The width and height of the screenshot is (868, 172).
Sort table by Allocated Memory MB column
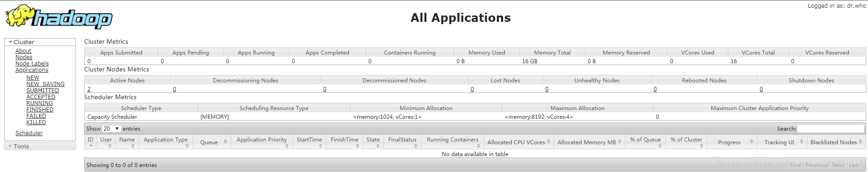[x=589, y=142]
